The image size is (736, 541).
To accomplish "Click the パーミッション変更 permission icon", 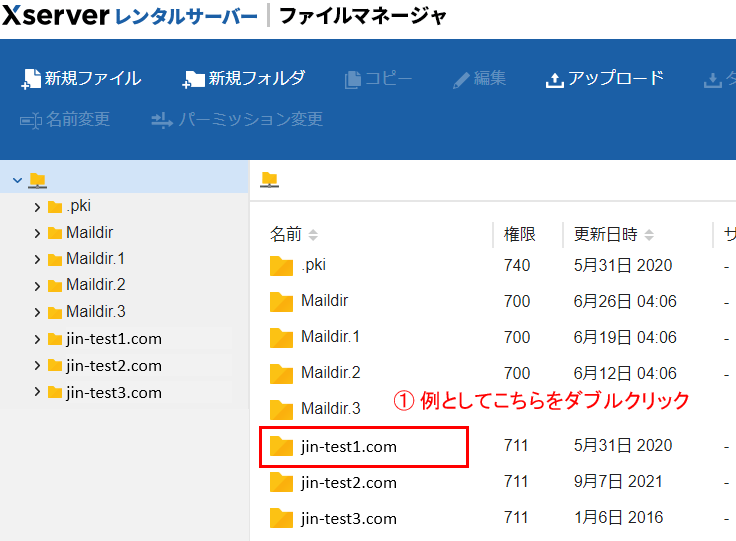I will [x=162, y=121].
